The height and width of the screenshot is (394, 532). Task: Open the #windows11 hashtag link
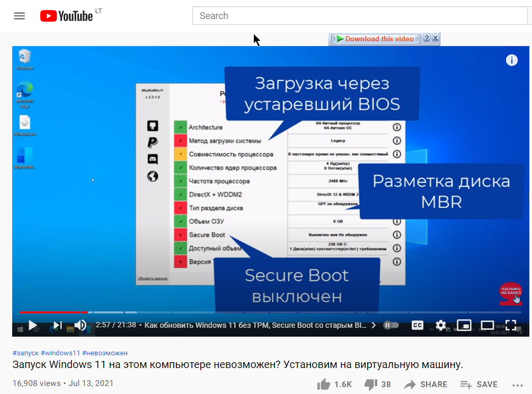60,353
